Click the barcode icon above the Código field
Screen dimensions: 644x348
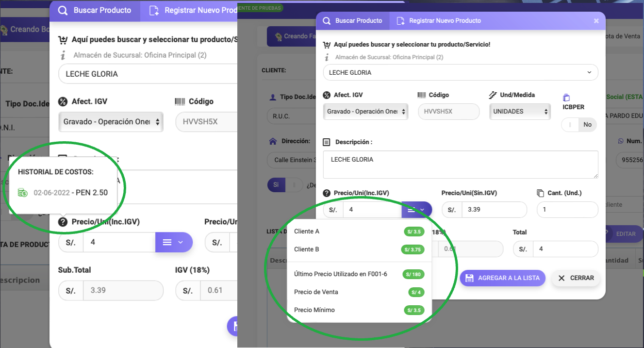[422, 94]
